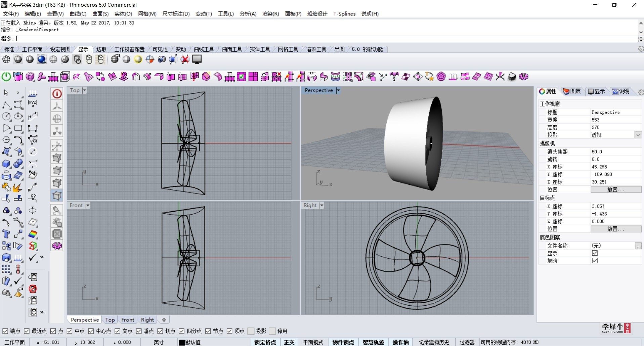Choose the polyline tool

[x=6, y=105]
